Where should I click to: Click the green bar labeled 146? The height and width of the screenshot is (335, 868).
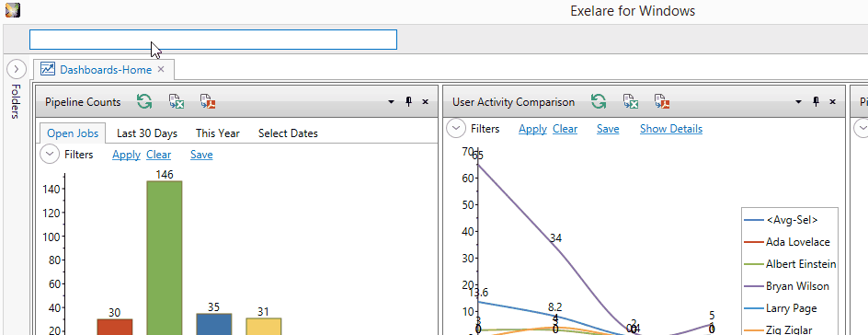pyautogui.click(x=165, y=258)
